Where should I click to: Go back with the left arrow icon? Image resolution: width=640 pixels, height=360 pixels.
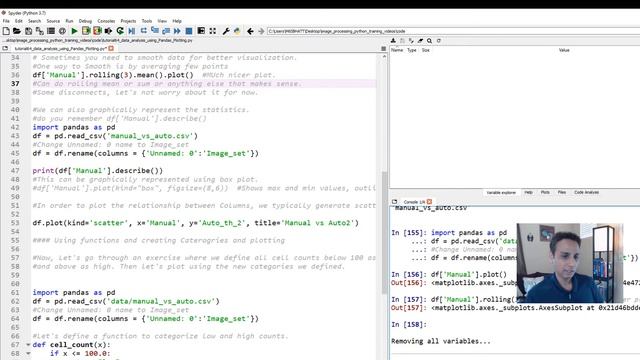250,31
